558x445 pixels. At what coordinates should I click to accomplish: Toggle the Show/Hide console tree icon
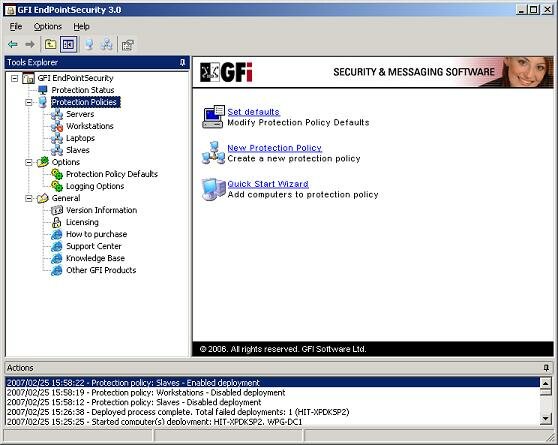[x=68, y=44]
